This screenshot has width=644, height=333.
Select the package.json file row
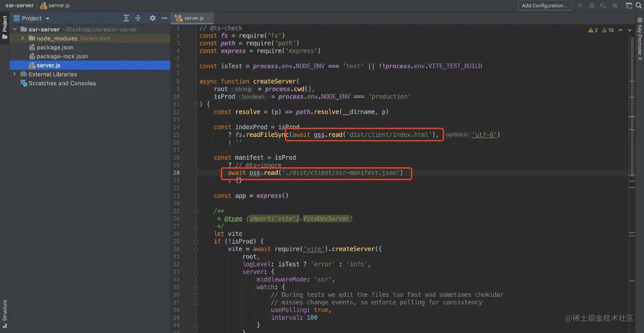90,47
